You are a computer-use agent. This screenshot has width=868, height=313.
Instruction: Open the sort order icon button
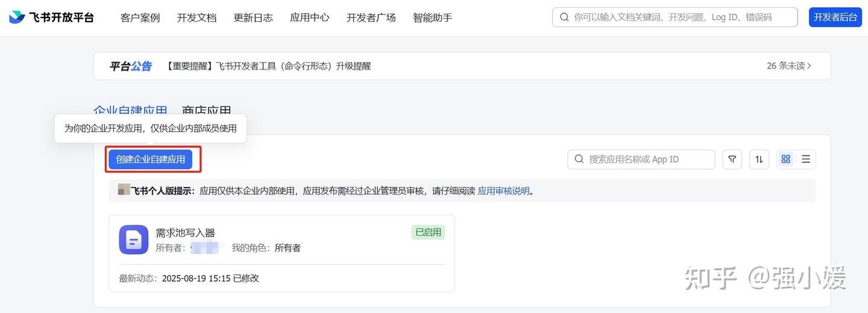[759, 159]
